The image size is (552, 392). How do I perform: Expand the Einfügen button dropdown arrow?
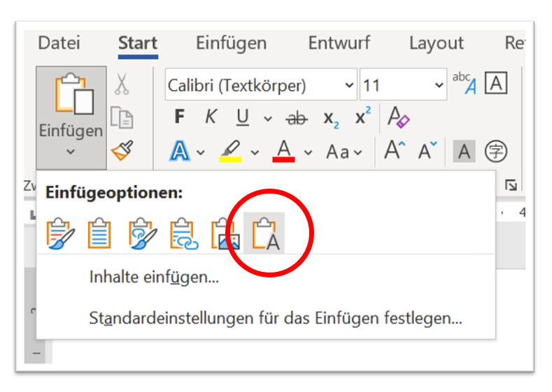[71, 151]
